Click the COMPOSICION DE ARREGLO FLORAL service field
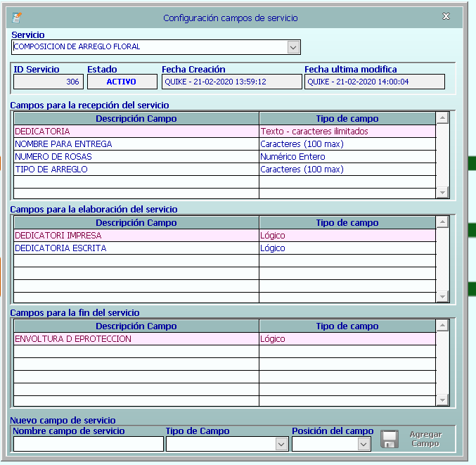Viewport: 476px width, 465px height. coord(156,47)
